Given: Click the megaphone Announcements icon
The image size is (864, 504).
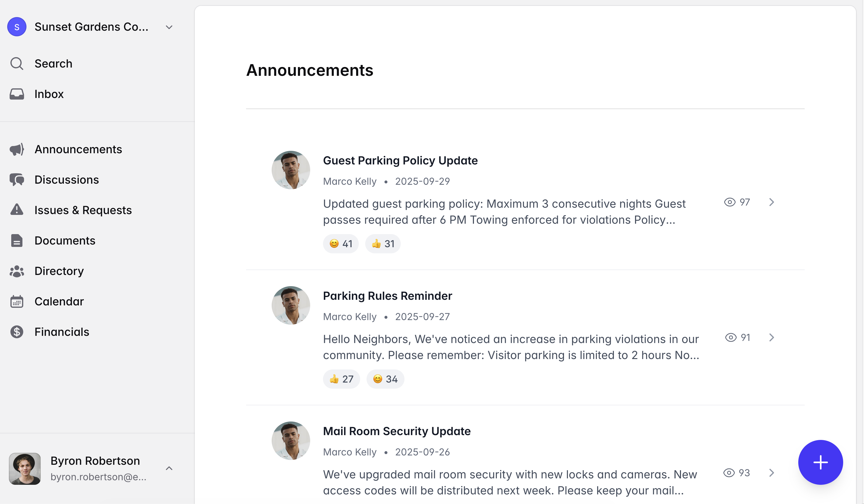Looking at the screenshot, I should click(17, 149).
